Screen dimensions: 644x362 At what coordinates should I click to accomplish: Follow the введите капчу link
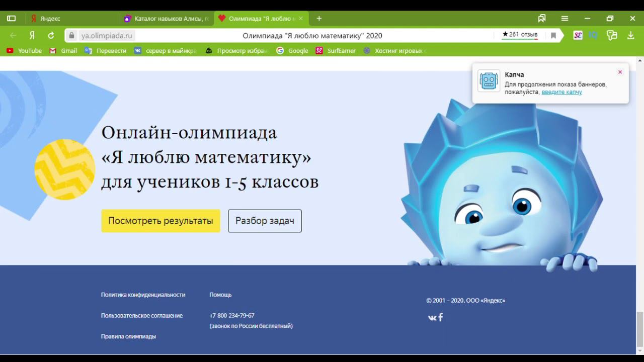click(561, 92)
